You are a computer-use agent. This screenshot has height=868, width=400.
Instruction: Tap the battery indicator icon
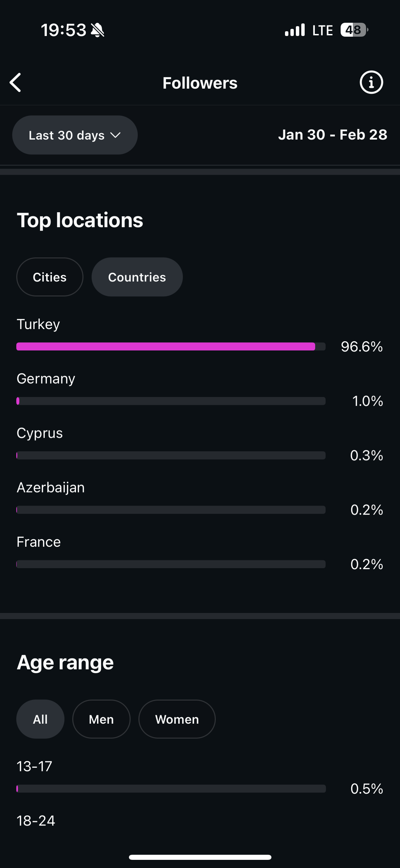[x=354, y=30]
